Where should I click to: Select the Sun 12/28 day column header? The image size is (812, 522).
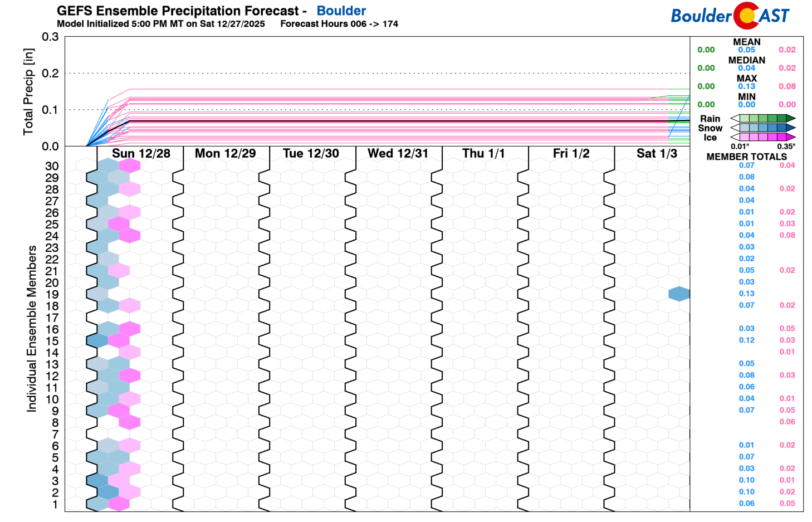[x=141, y=154]
